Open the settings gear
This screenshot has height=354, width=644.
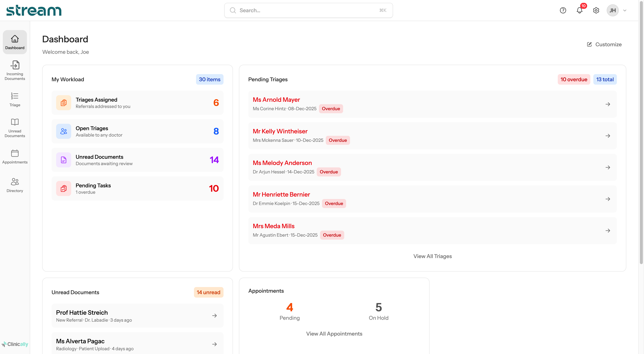(x=596, y=10)
